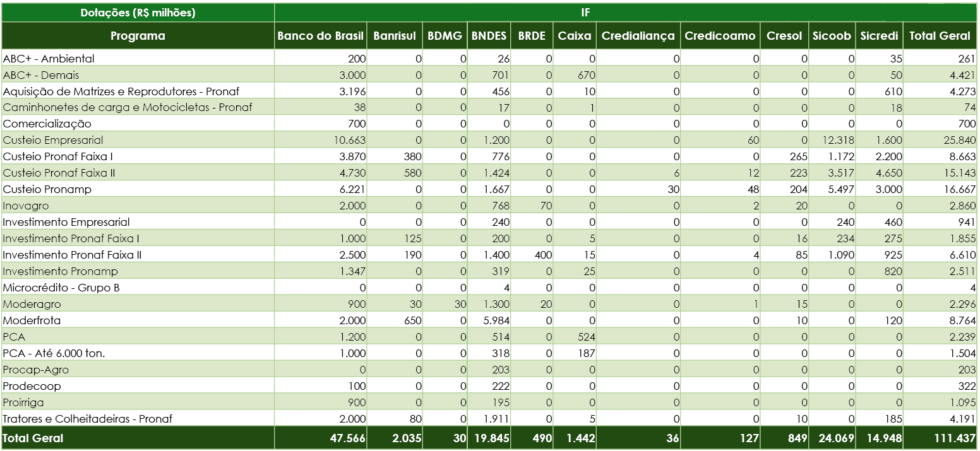This screenshot has height=451, width=980.
Task: Select the 'Inovagro' row label
Action: [x=26, y=206]
